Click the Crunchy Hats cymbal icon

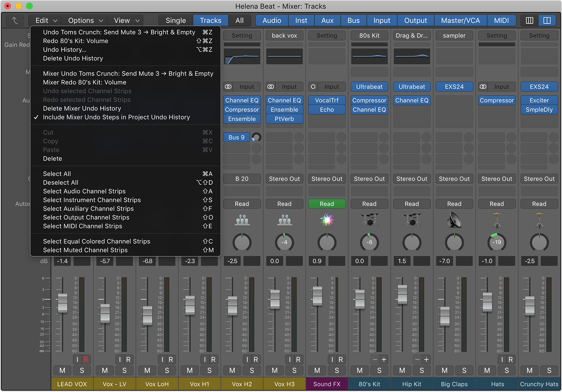point(539,220)
